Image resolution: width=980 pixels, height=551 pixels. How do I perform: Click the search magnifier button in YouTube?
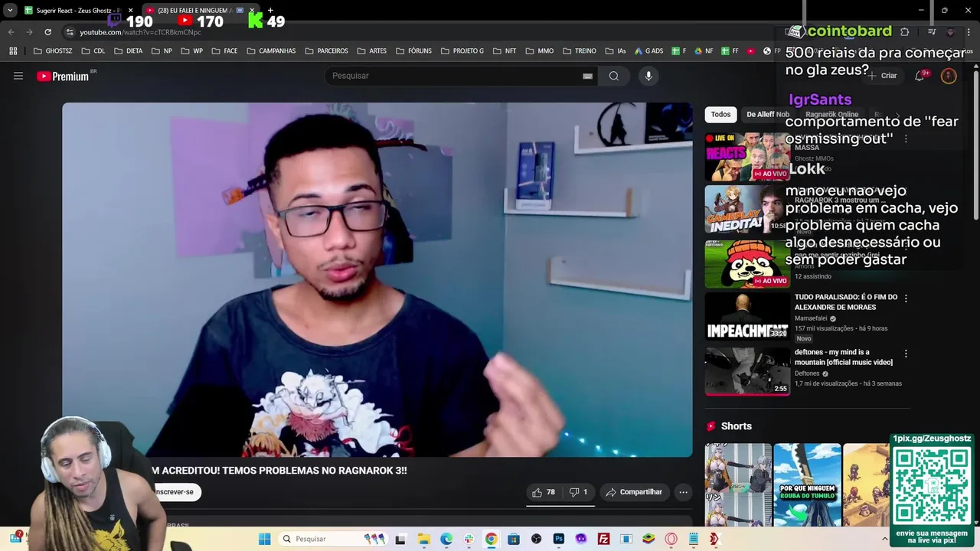[614, 76]
